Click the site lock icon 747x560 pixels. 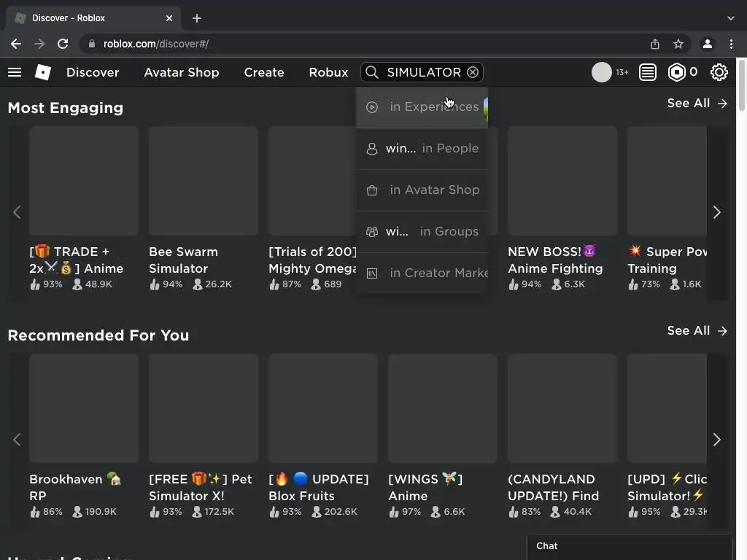coord(92,44)
